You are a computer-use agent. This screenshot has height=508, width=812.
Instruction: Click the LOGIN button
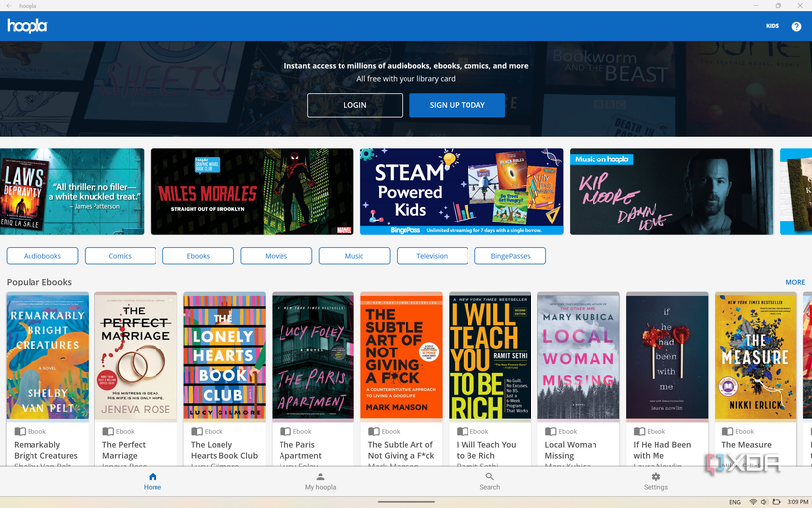(354, 105)
